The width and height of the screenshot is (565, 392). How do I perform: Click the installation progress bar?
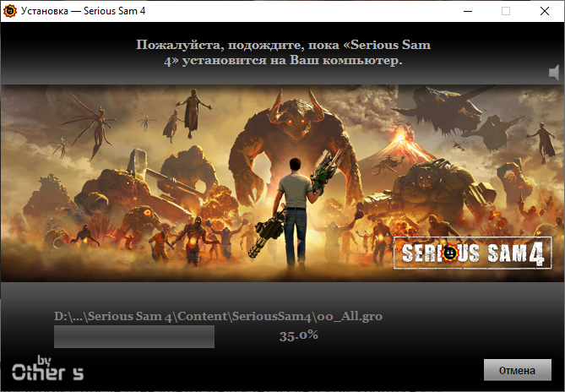(134, 336)
